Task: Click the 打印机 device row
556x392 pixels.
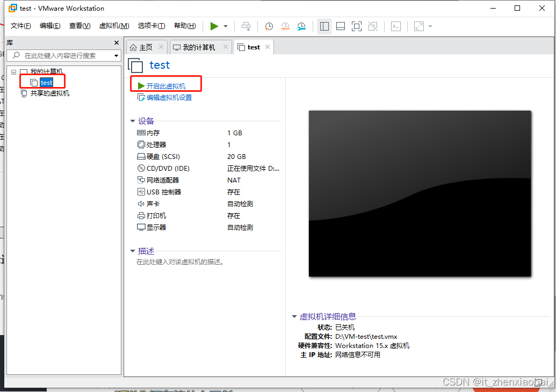Action: (208, 215)
